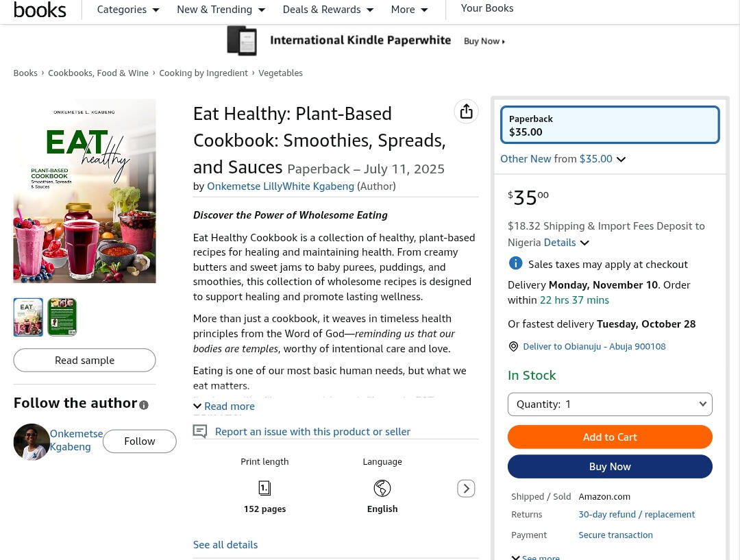The width and height of the screenshot is (740, 560).
Task: Open the Categories menu
Action: tap(128, 10)
